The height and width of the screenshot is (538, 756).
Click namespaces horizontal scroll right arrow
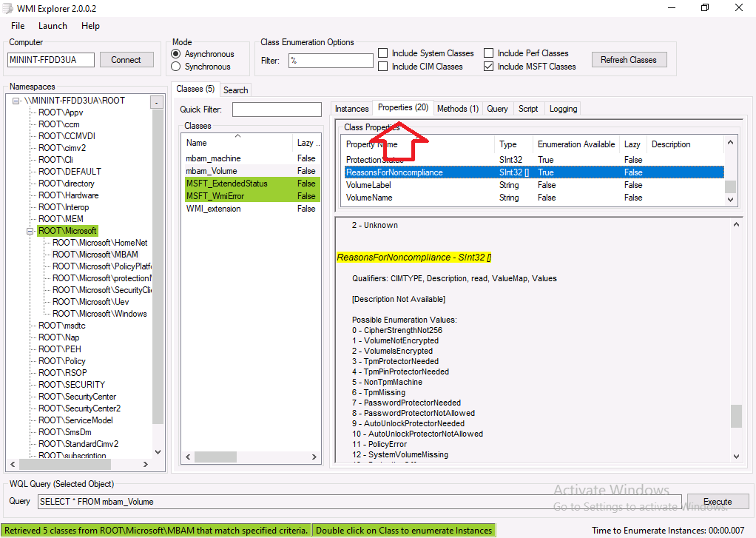(x=146, y=464)
